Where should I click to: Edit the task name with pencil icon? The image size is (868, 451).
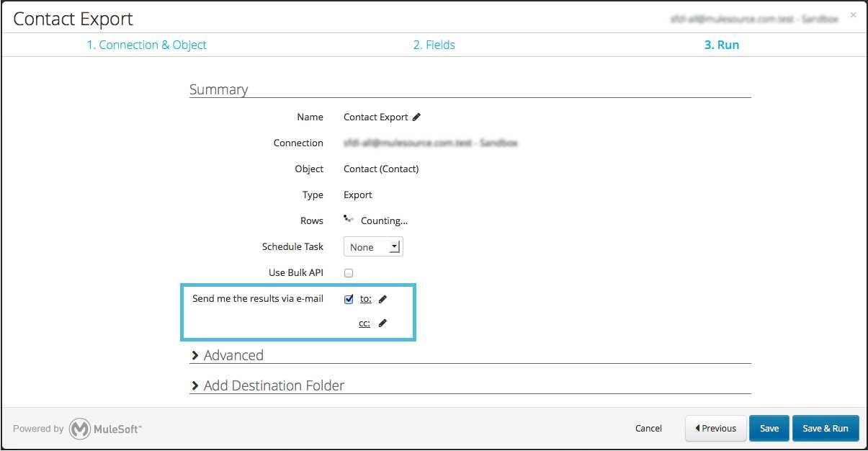pos(417,117)
